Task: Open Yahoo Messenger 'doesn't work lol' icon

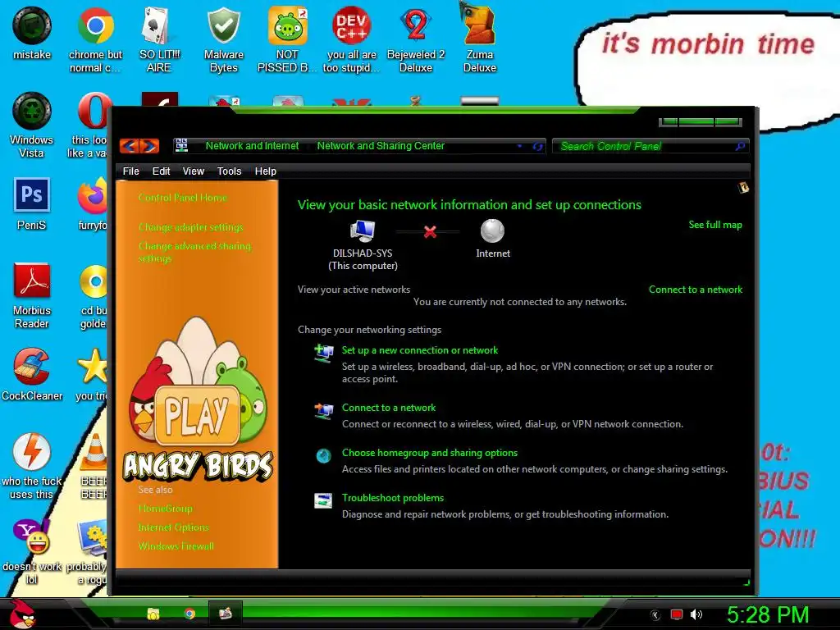Action: coord(32,552)
